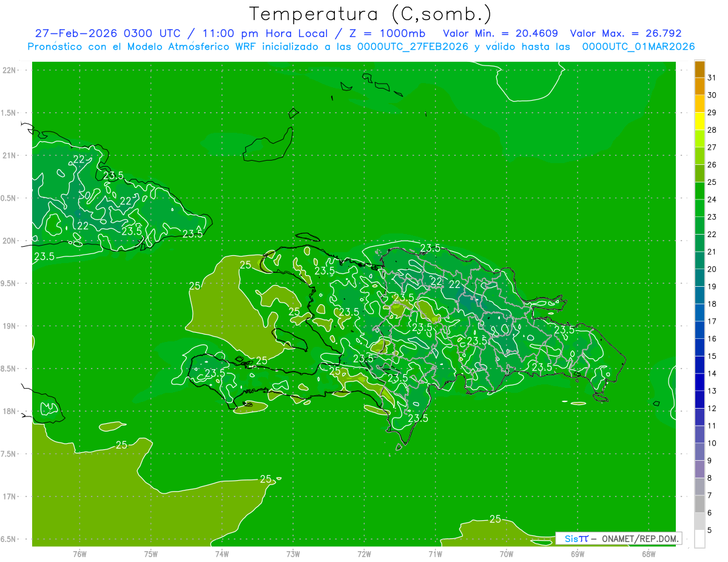Click colorbar scale value 15
Image resolution: width=728 pixels, height=562 pixels.
(x=712, y=356)
